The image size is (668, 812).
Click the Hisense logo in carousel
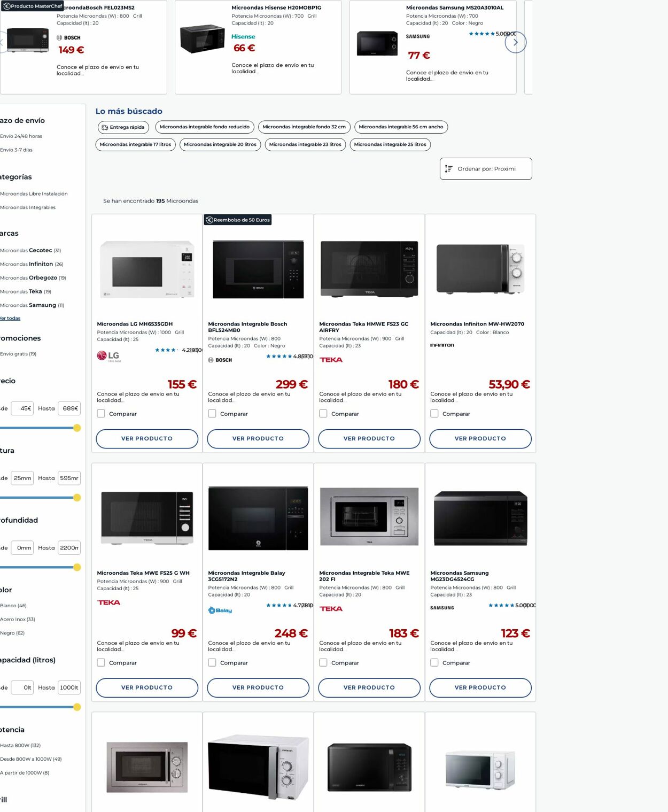(x=243, y=36)
